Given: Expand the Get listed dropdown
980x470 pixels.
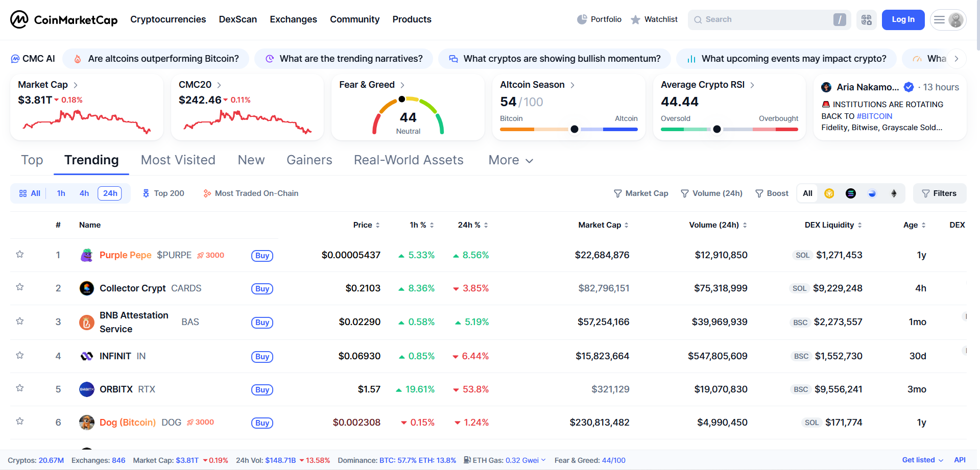Looking at the screenshot, I should point(923,460).
